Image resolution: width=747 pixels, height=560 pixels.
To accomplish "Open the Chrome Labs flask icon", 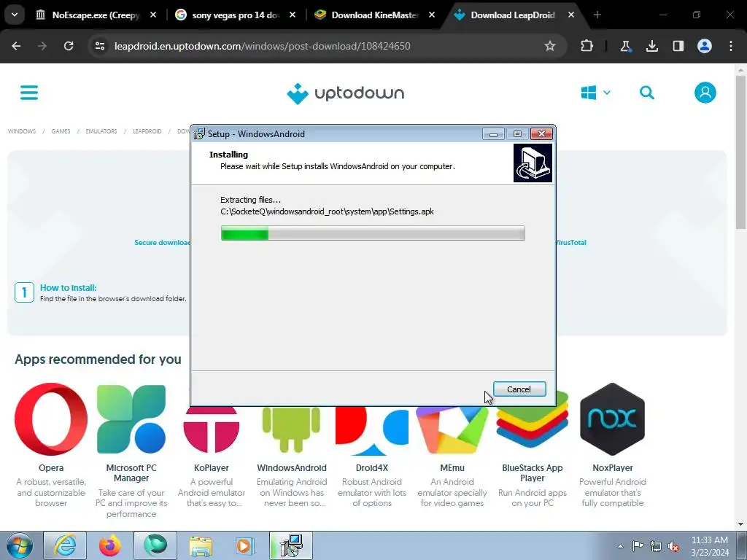I will tap(625, 46).
